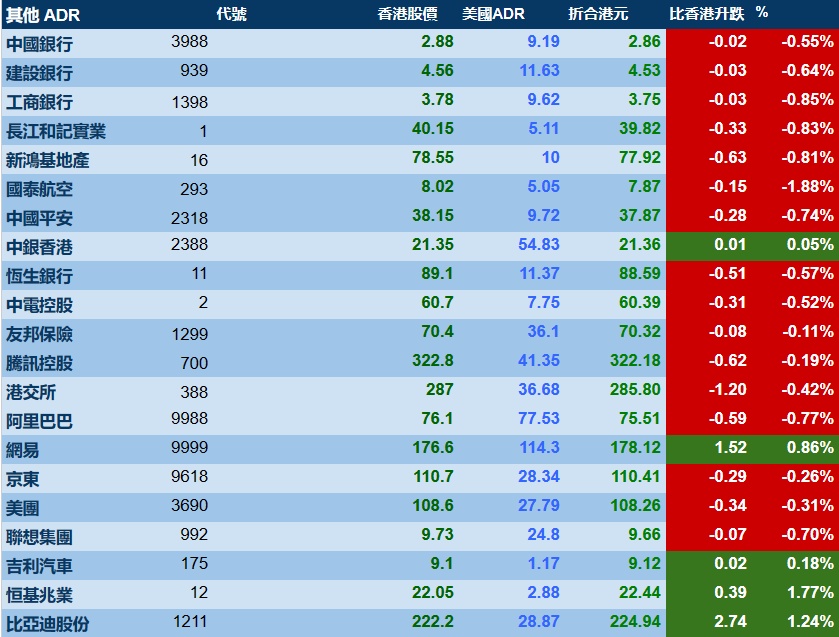Viewport: 839px width, 637px height.
Task: Click Hong Kong price 40.15
Action: click(x=433, y=128)
